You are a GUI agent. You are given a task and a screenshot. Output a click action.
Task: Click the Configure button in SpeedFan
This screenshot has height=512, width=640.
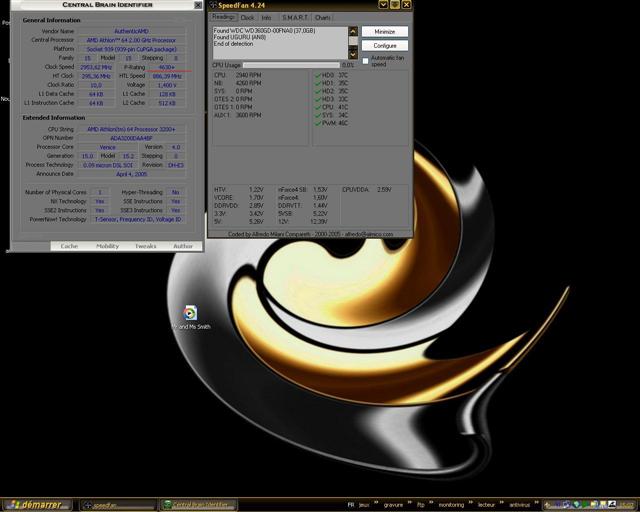click(384, 45)
